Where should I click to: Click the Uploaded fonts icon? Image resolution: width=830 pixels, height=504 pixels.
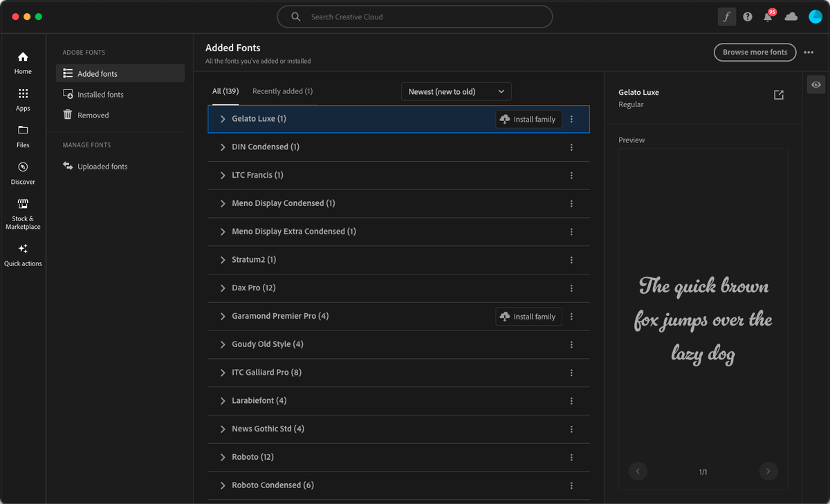pos(68,166)
